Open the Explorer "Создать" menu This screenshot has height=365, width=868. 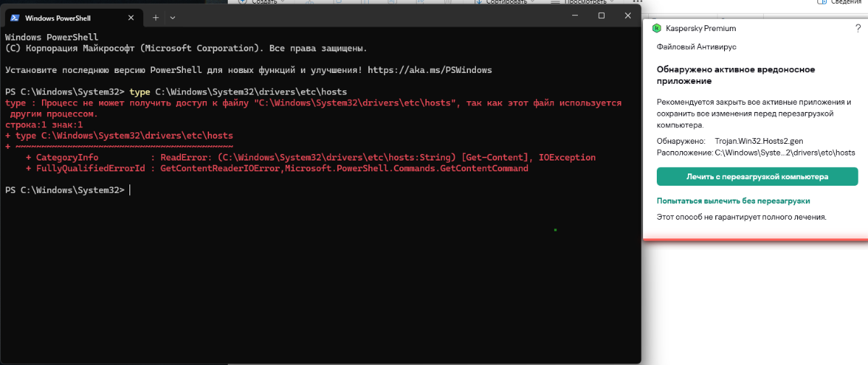tap(262, 2)
